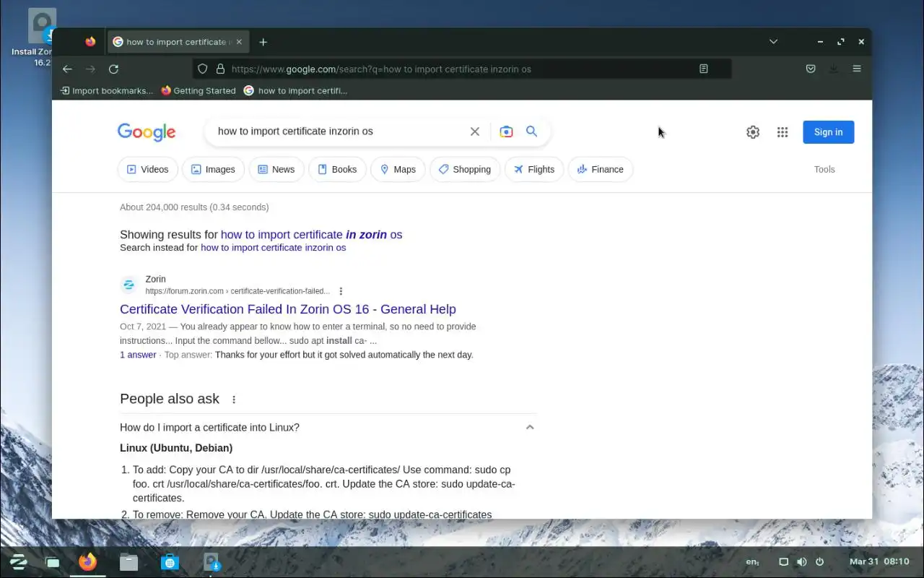Click the pinned Firefox tab icon
924x578 pixels.
[x=90, y=42]
